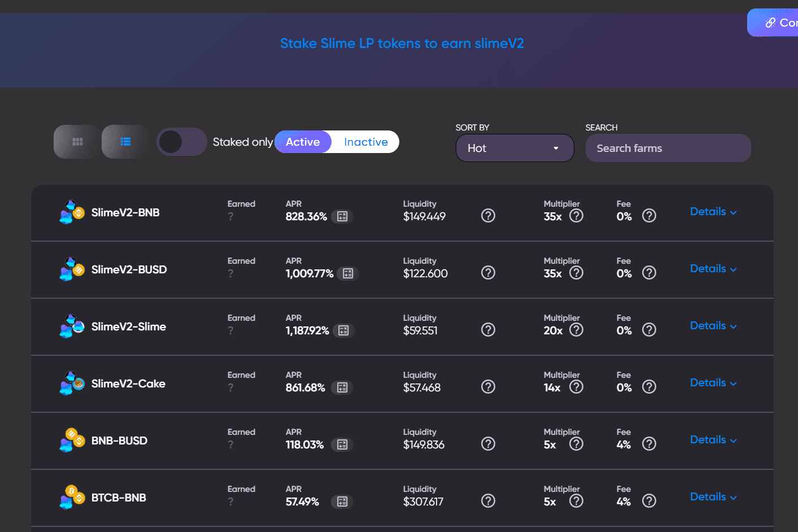Open the APR calculator for SlimeV2-BNB
798x532 pixels.
coord(342,216)
